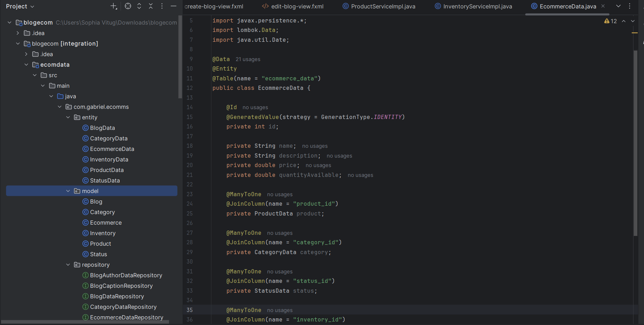
Task: Click the '21 usages' hint next to @Data
Action: [x=248, y=59]
